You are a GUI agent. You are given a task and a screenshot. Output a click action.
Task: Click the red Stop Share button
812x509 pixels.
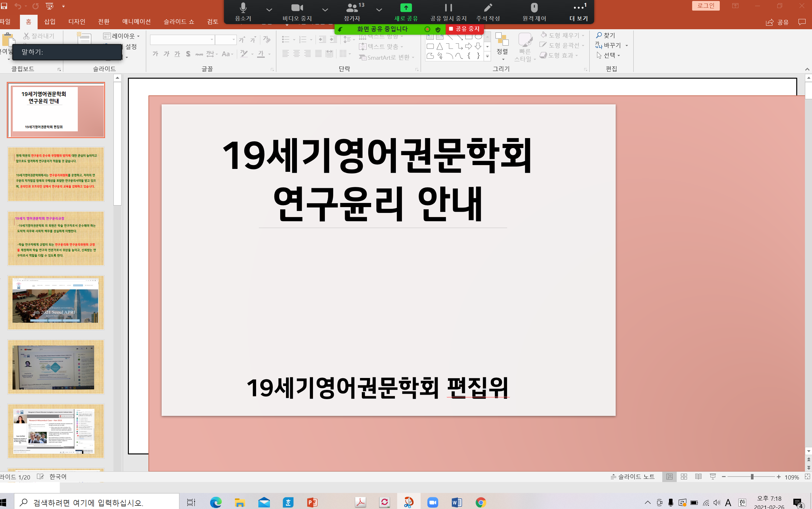(x=464, y=29)
